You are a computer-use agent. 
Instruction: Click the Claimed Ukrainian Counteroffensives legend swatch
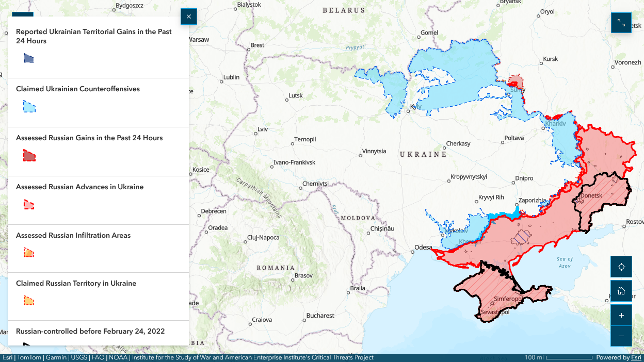(x=29, y=107)
